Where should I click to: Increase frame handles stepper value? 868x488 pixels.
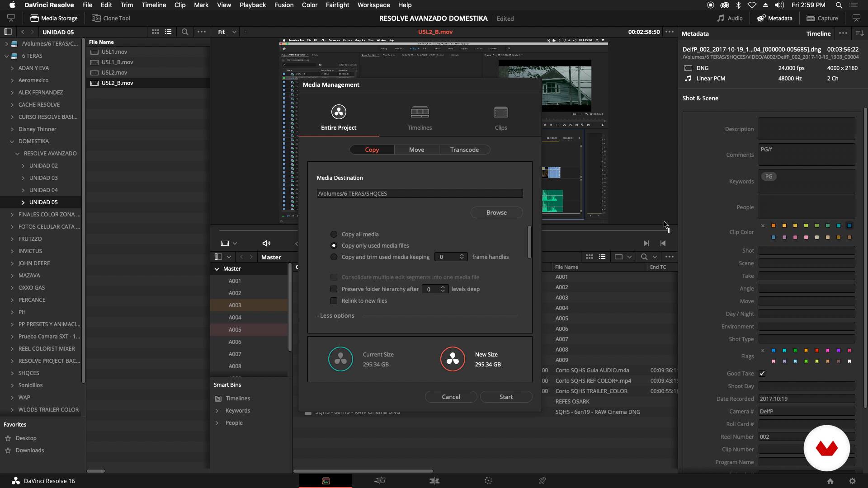[x=462, y=255]
